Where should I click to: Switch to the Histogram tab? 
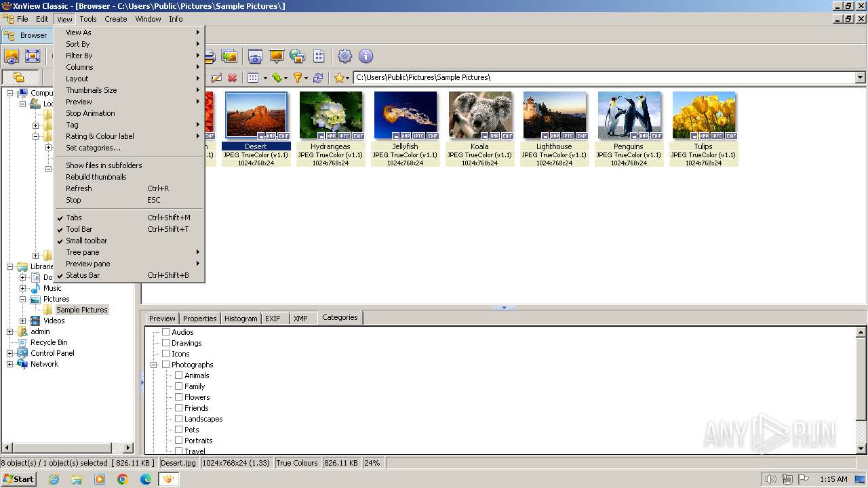click(x=241, y=319)
